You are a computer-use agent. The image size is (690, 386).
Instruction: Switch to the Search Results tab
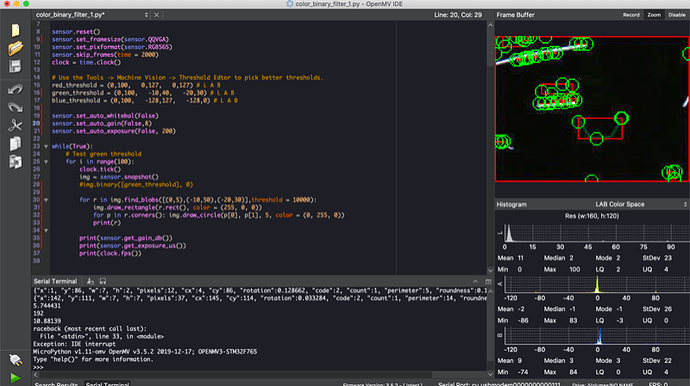tap(56, 384)
